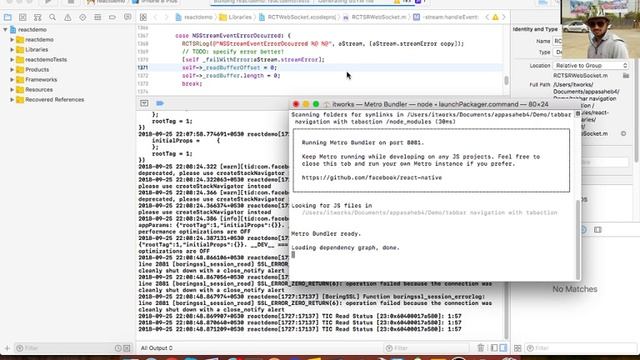Click the Metro Bundler terminal scrollbar

[x=578, y=239]
